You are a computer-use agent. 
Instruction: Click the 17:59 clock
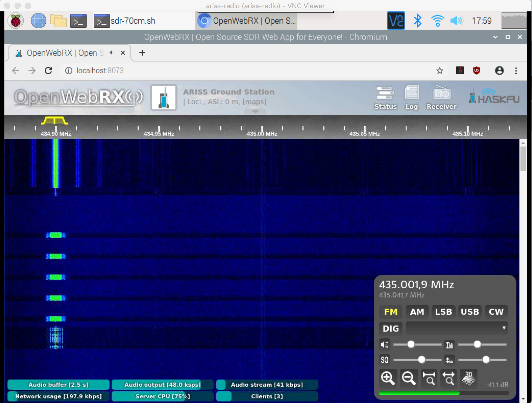482,21
